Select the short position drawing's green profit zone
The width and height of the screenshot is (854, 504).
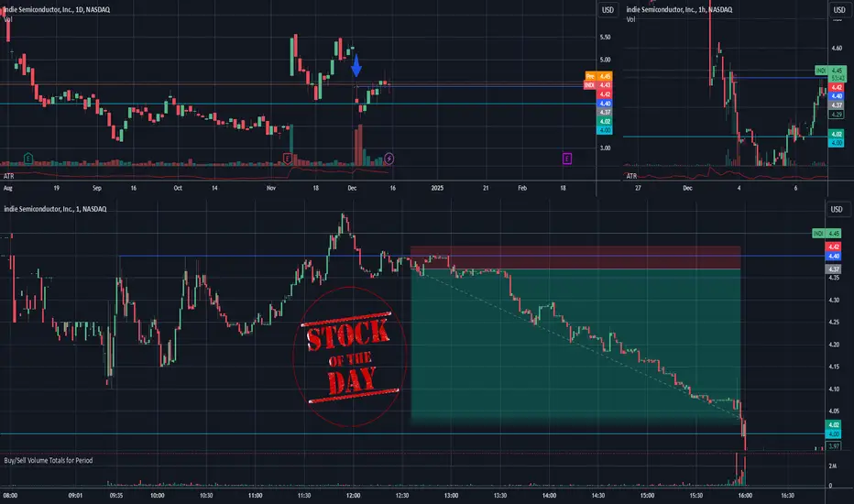point(575,345)
